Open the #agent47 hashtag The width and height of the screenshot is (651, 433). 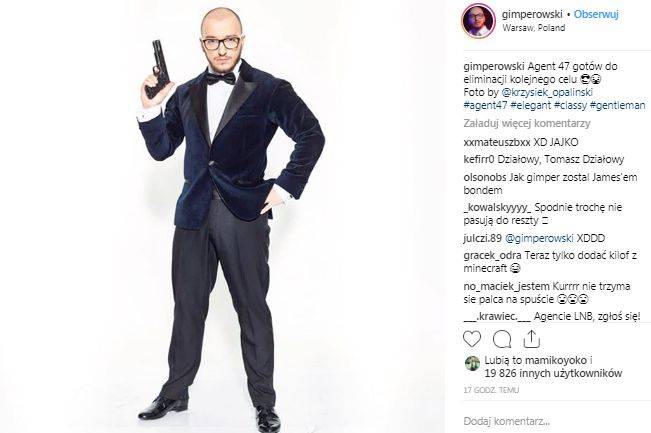pos(485,105)
